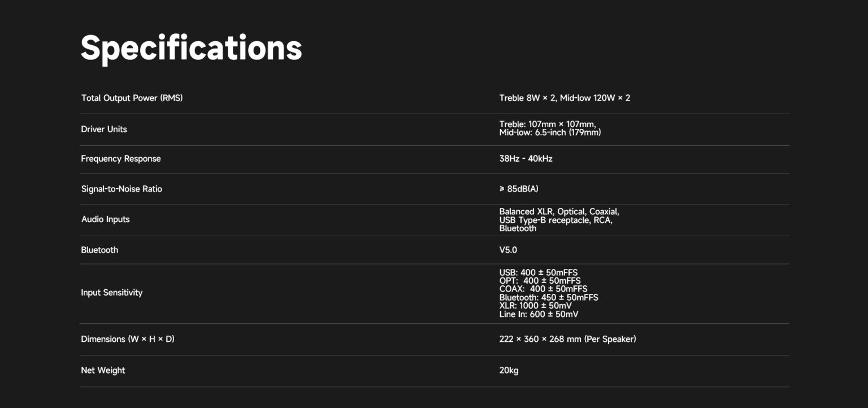Click the Input Sensitivity row label
Screen dimensions: 868x408
pos(112,293)
